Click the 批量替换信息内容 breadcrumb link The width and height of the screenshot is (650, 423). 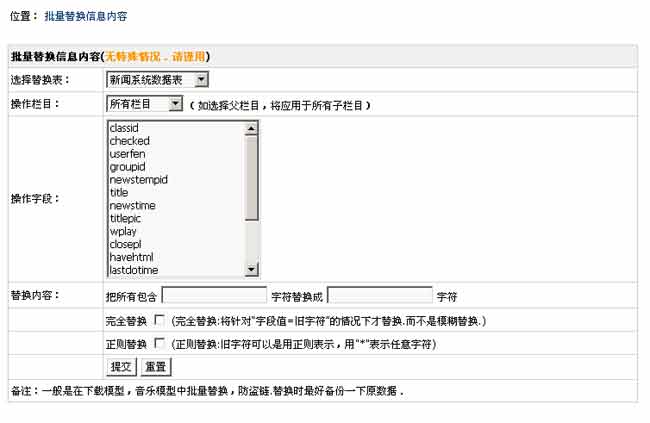click(85, 17)
